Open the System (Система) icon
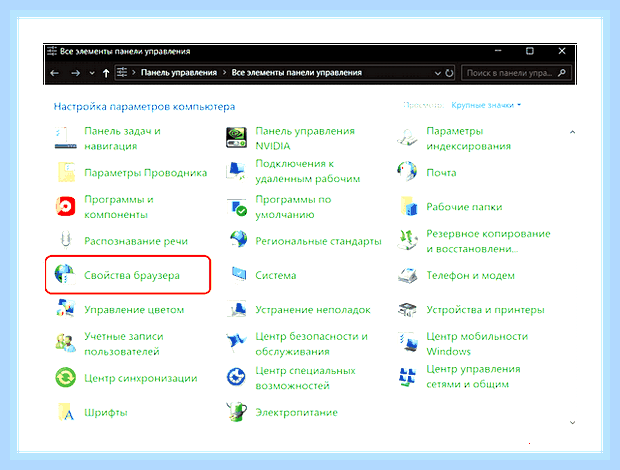The image size is (620, 470). (239, 275)
